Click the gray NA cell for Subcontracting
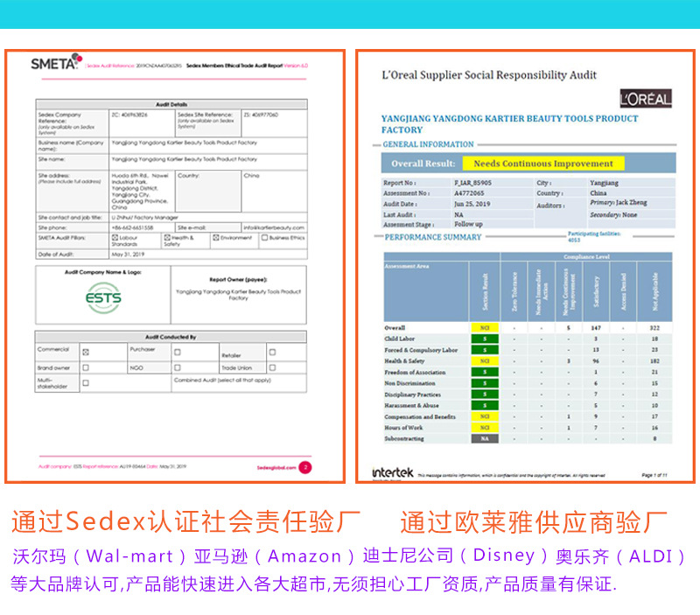The height and width of the screenshot is (615, 700). click(485, 438)
